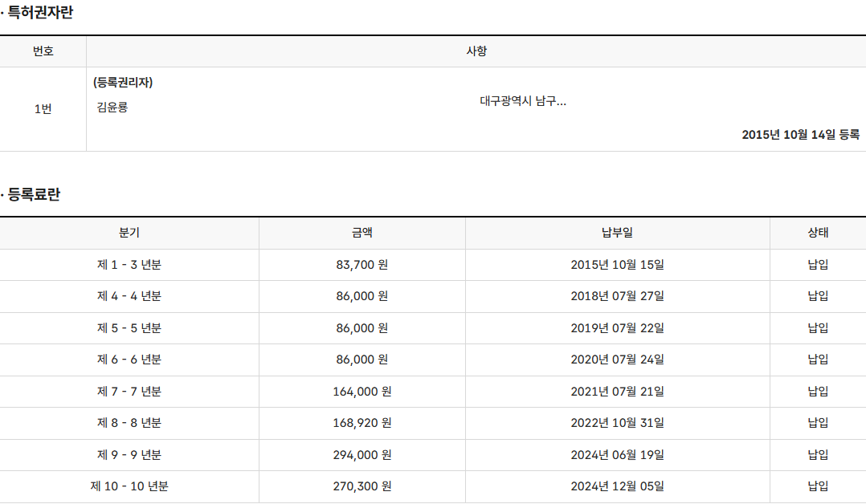Image resolution: width=866 pixels, height=504 pixels.
Task: Click the 83,700 원 amount cell
Action: coord(362,265)
